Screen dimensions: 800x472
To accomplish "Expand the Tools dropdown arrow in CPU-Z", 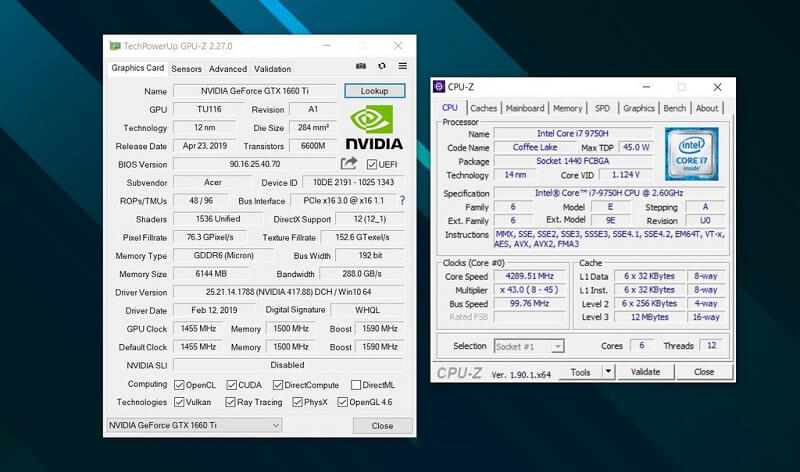I will (x=608, y=371).
